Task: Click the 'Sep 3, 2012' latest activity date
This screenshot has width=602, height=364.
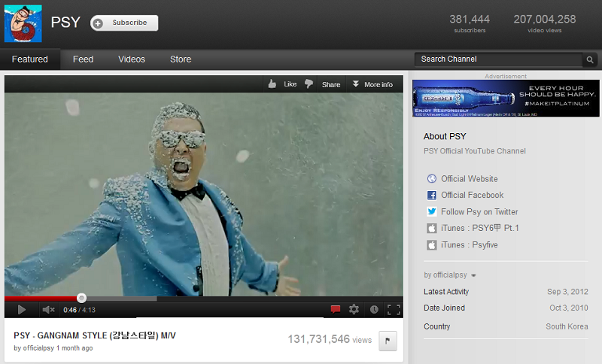Action: pos(567,292)
